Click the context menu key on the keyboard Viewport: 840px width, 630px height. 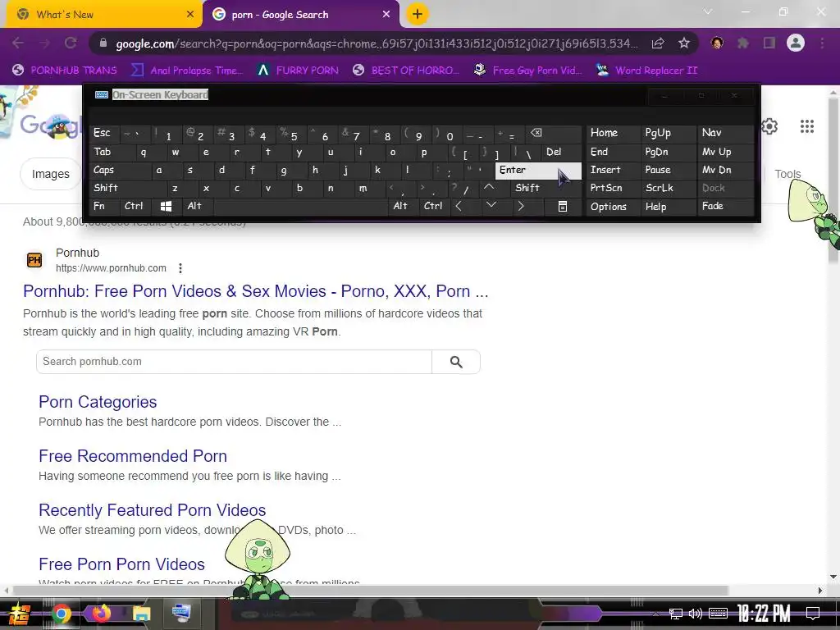click(563, 206)
